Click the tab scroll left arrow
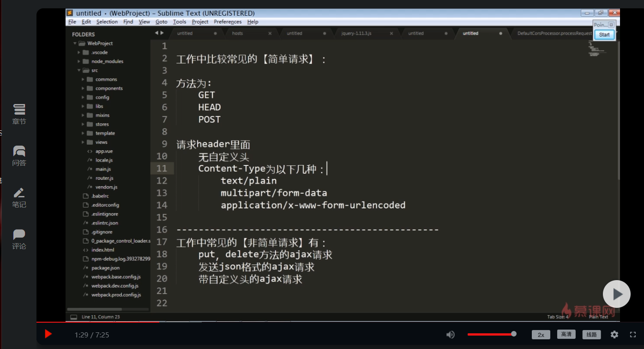Viewport: 644px width, 349px height. 156,33
